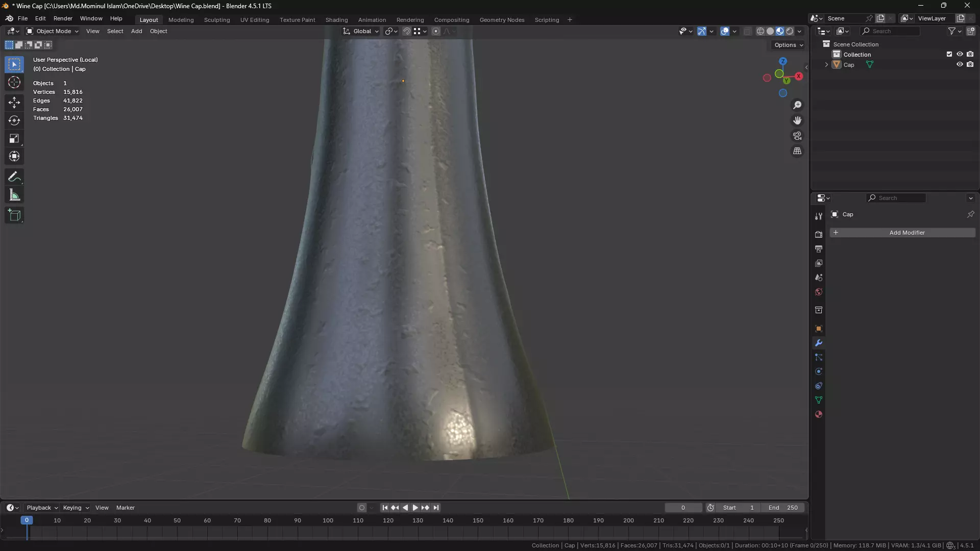Open the Object Mode dropdown

point(53,31)
